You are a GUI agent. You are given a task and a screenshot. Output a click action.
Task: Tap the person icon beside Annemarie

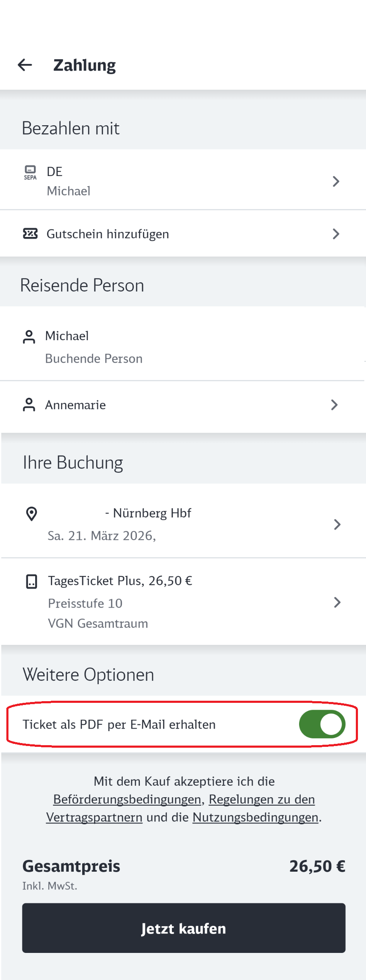coord(29,405)
